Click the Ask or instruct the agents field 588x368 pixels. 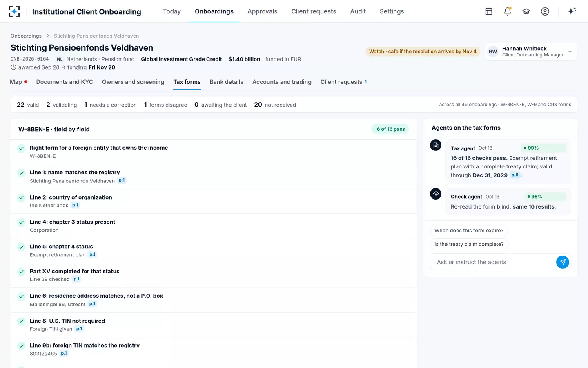pyautogui.click(x=493, y=262)
